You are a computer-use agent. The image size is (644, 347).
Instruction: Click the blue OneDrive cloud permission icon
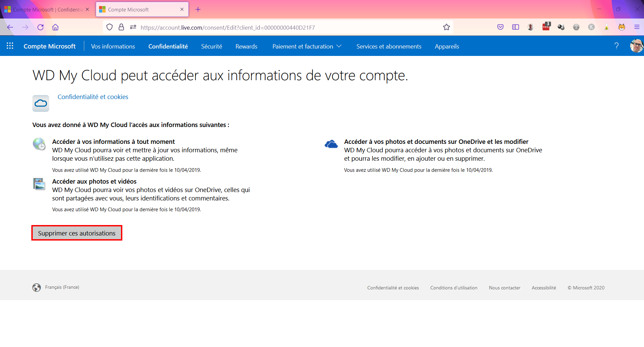[x=331, y=144]
